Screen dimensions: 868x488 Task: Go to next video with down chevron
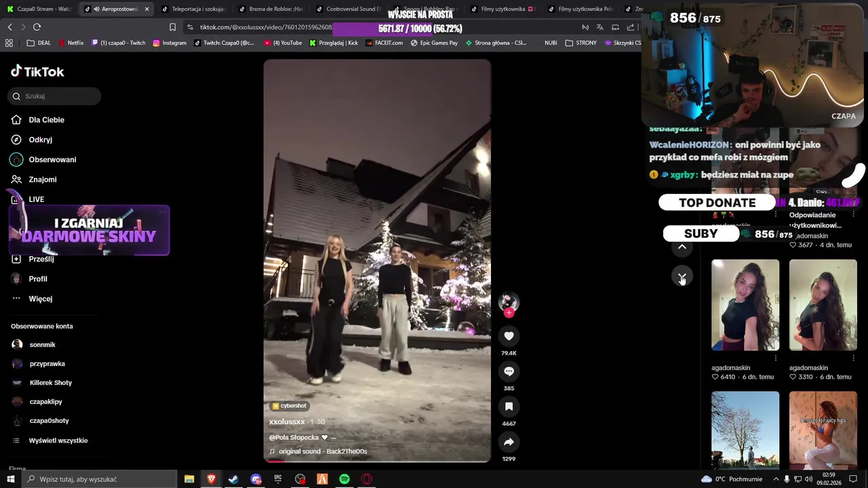pos(682,277)
